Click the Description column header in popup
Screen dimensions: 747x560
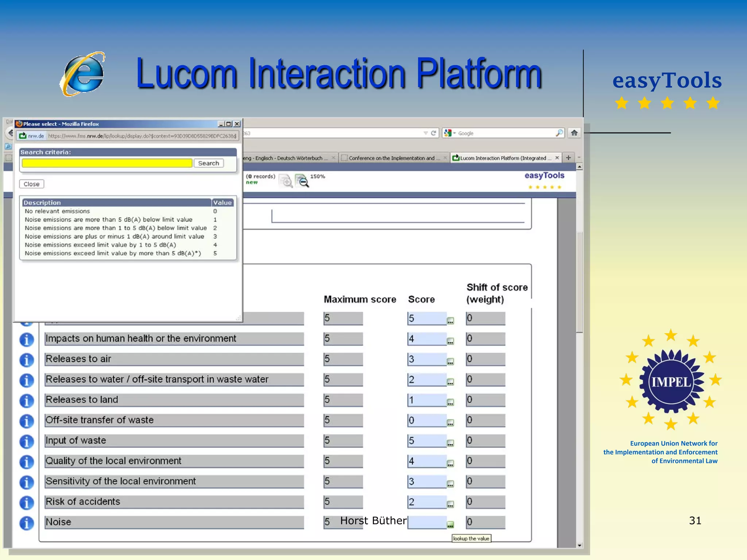[117, 203]
